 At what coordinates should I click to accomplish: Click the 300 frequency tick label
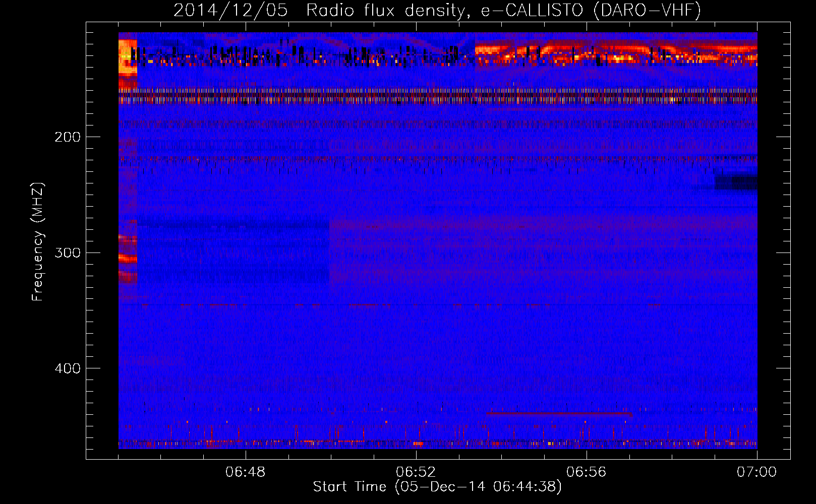click(68, 253)
